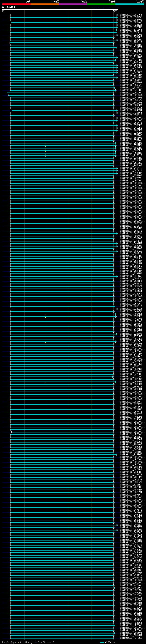Select UniRef100_P68104 label

tap(131, 291)
